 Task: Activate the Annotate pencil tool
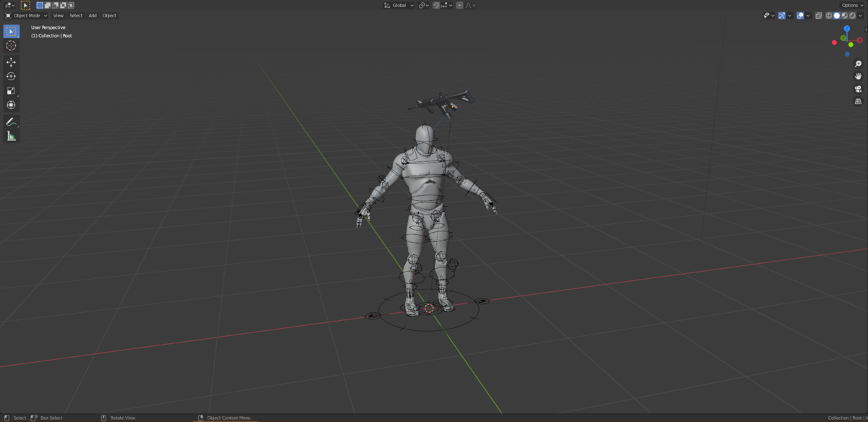(11, 121)
